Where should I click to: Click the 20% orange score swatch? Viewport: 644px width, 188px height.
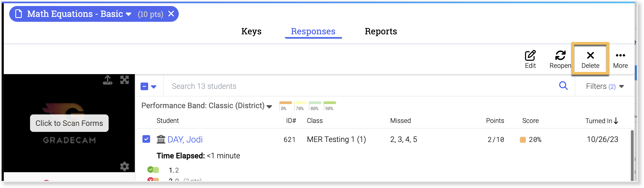pos(523,140)
